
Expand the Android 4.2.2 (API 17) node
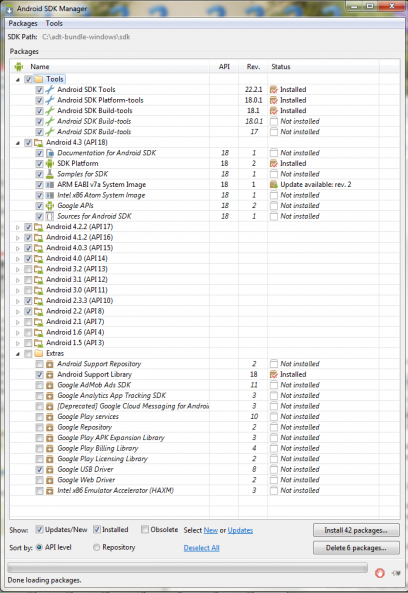17,227
